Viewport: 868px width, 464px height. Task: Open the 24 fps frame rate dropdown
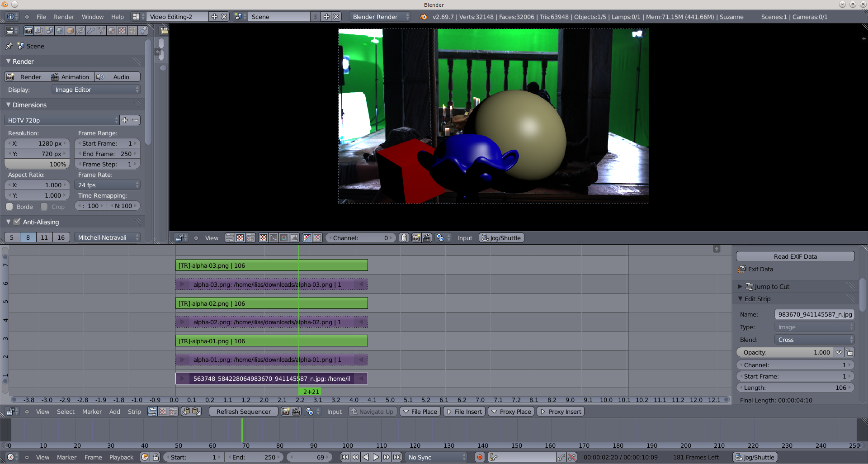tap(108, 185)
